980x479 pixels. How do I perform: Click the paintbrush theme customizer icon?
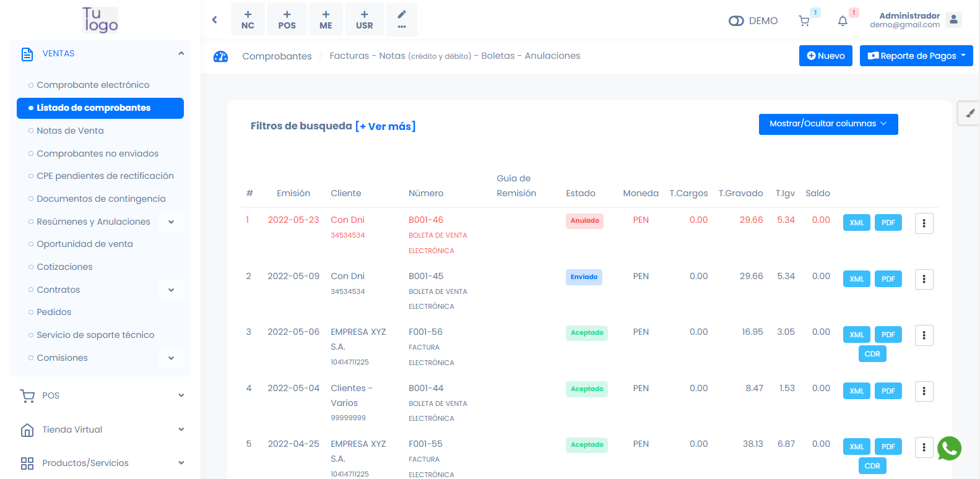(x=969, y=113)
